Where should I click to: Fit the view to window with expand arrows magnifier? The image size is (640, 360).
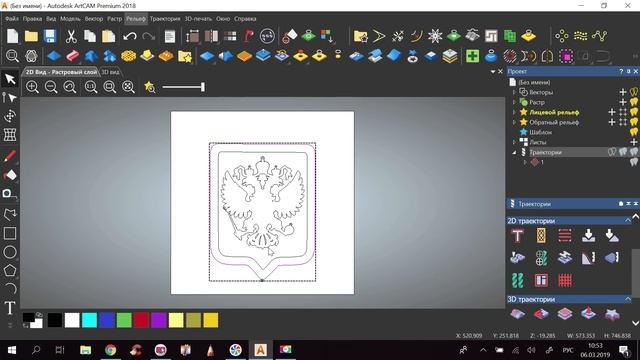(x=128, y=87)
